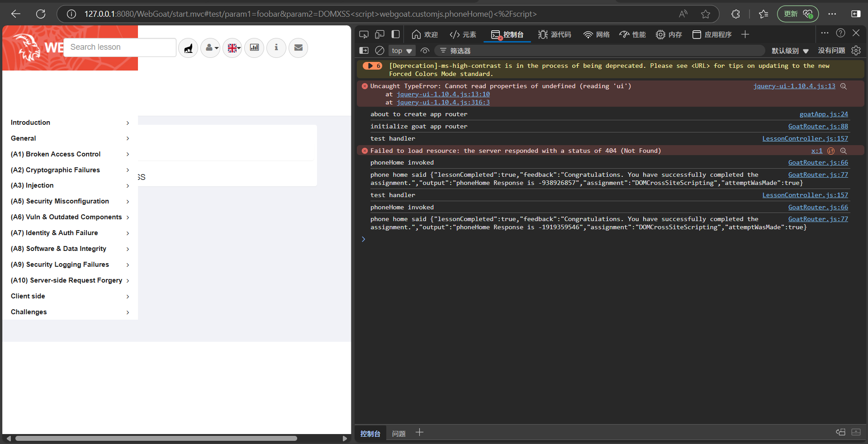This screenshot has height=444, width=868.
Task: Expand the Challenges menu
Action: (x=70, y=312)
